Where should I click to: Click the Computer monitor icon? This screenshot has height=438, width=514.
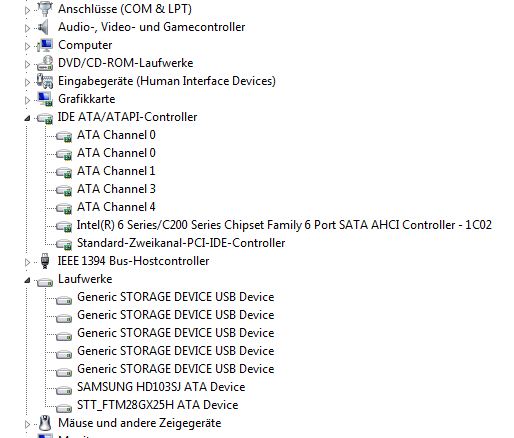point(45,45)
